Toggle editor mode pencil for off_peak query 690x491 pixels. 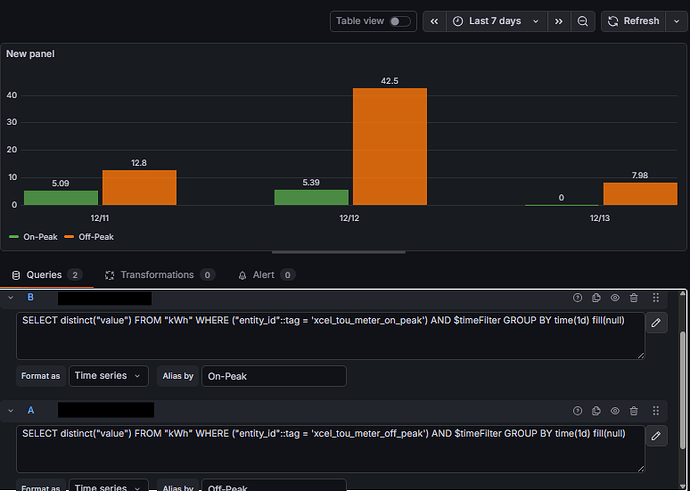click(x=656, y=436)
